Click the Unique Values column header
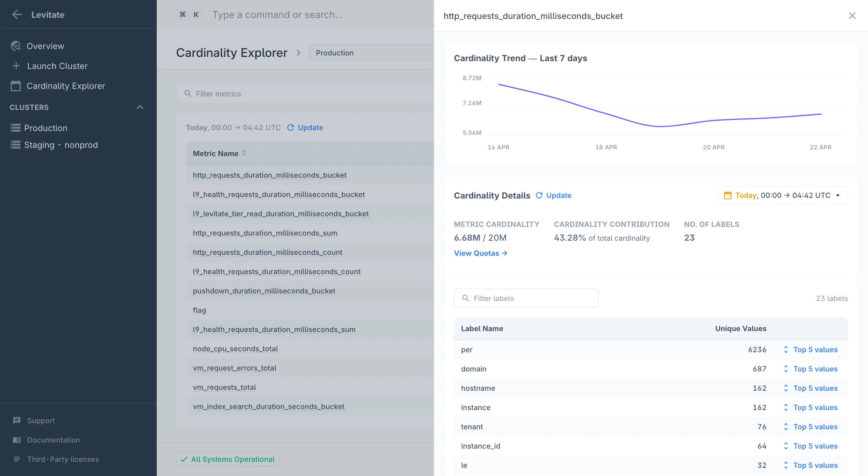Image resolution: width=868 pixels, height=476 pixels. coord(741,328)
